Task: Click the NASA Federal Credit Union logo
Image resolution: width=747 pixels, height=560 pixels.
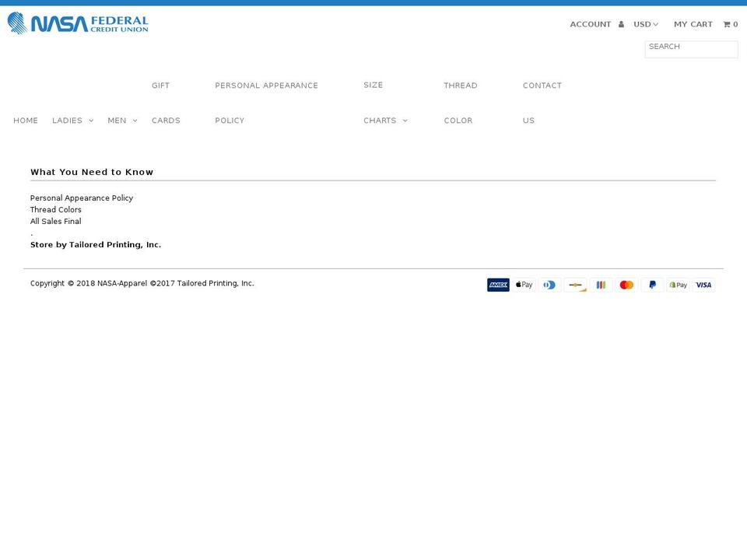Action: click(78, 23)
